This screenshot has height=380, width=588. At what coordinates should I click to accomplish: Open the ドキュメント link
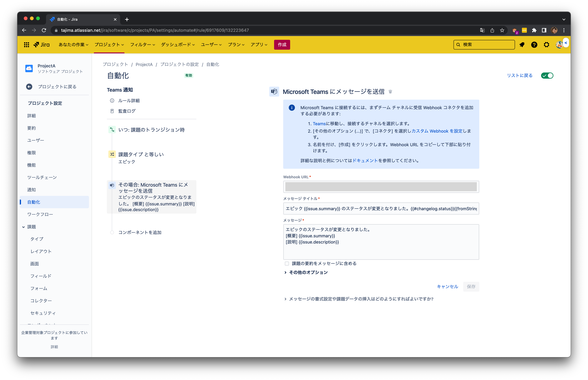[365, 161]
